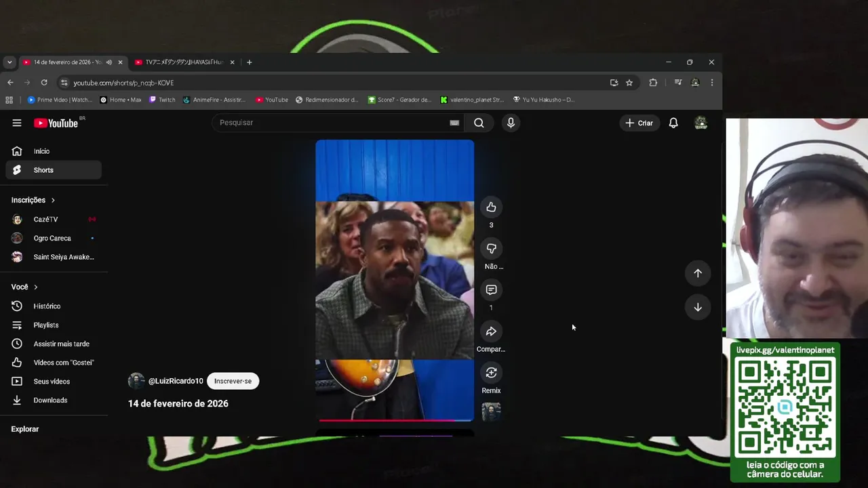Open Seus vídeos
The image size is (868, 488).
pos(54,382)
